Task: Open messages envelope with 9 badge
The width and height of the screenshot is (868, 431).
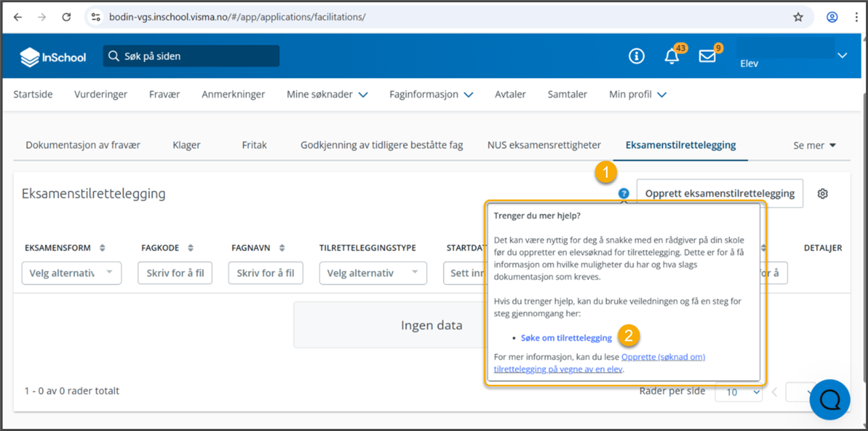Action: (707, 56)
